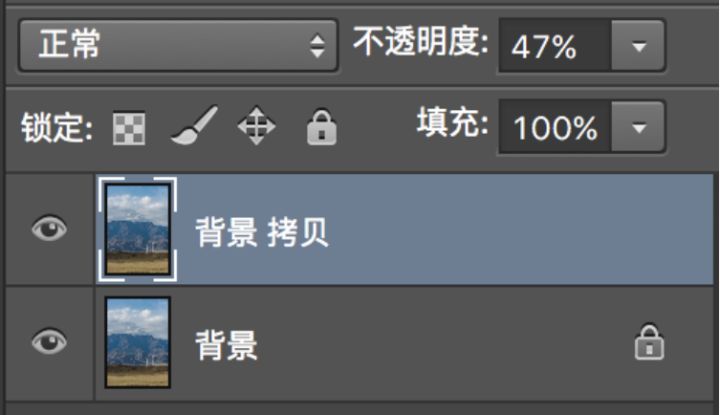Click padlock icon on 背景 layer

[x=649, y=342]
